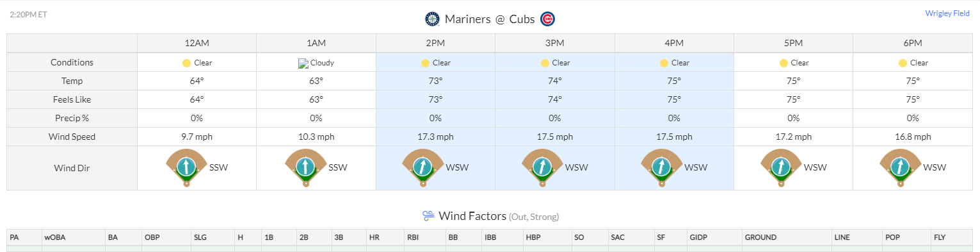Click the Mariners @ Cubs title text
Image resolution: width=980 pixels, height=252 pixels.
coord(490,19)
